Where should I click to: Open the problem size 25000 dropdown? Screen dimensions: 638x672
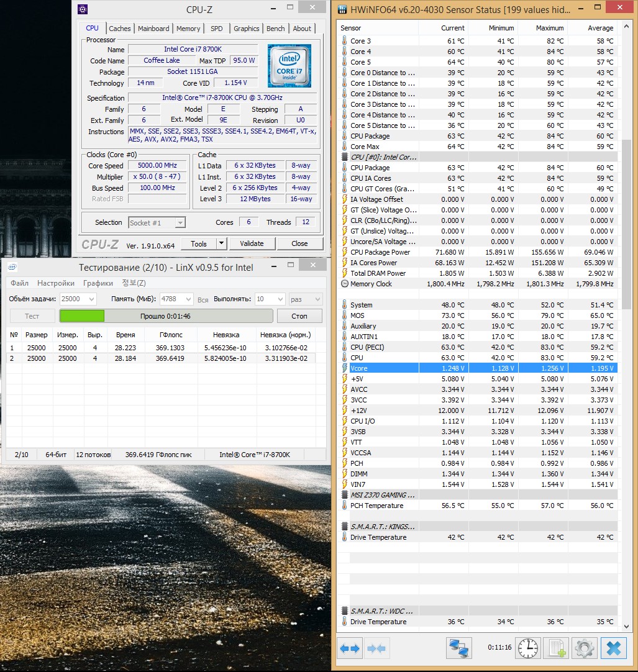click(x=91, y=299)
